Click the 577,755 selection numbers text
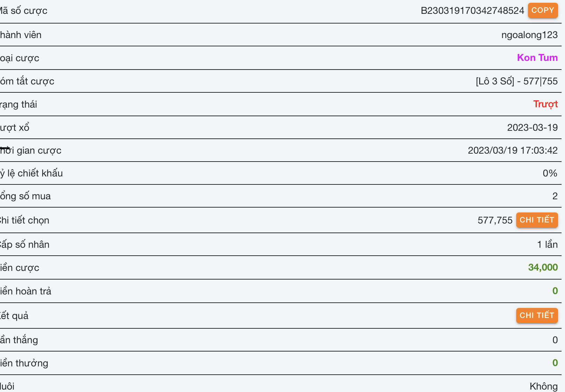The width and height of the screenshot is (565, 392). [x=495, y=220]
